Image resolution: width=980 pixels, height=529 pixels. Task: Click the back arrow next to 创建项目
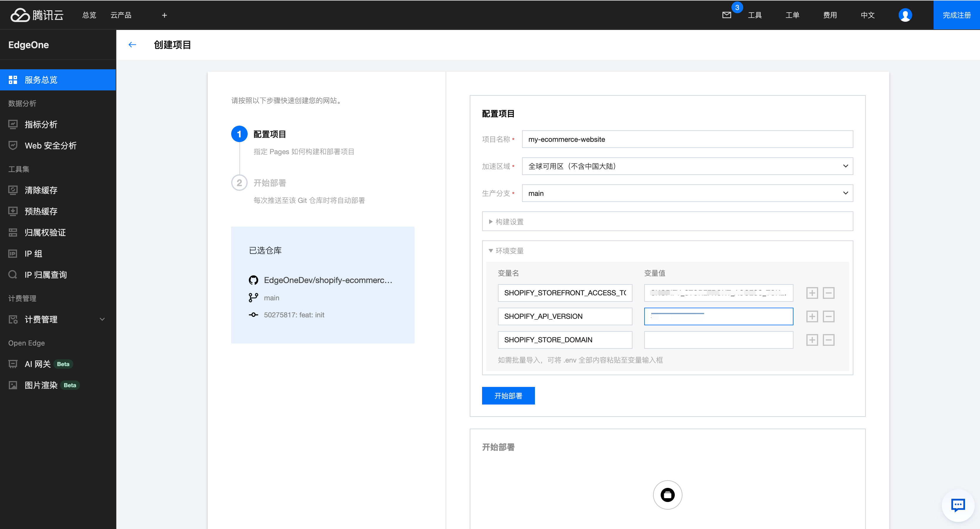(132, 45)
